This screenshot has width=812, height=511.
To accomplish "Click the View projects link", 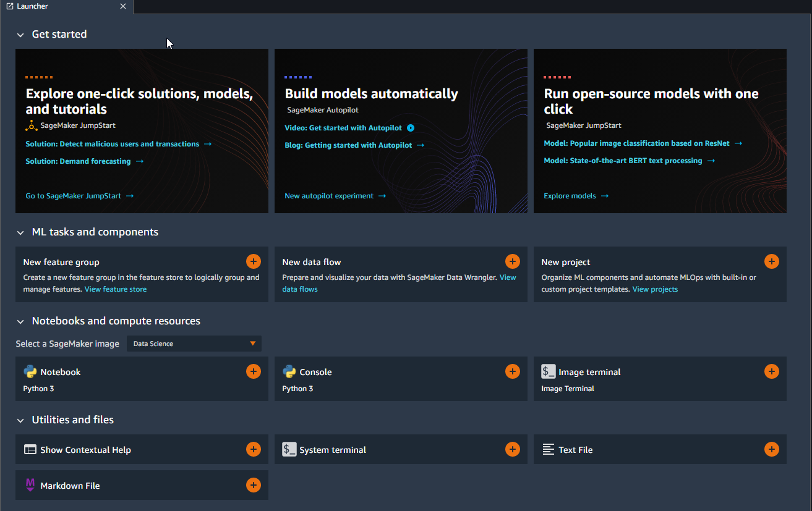I will [655, 289].
